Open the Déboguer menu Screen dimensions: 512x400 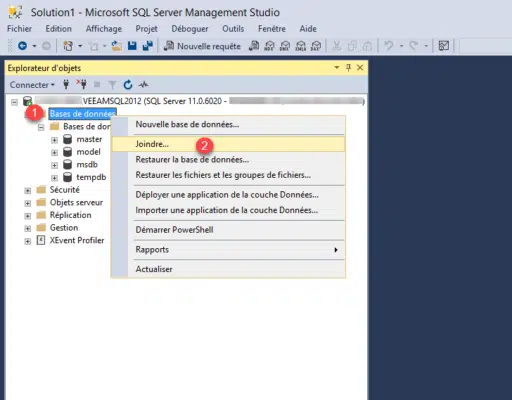click(x=190, y=29)
